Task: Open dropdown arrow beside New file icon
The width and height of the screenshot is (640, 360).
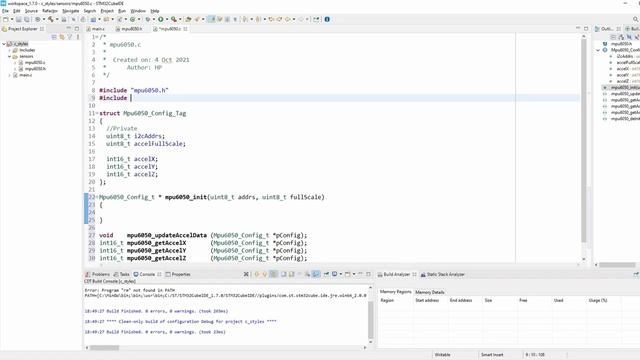Action: 12,19
